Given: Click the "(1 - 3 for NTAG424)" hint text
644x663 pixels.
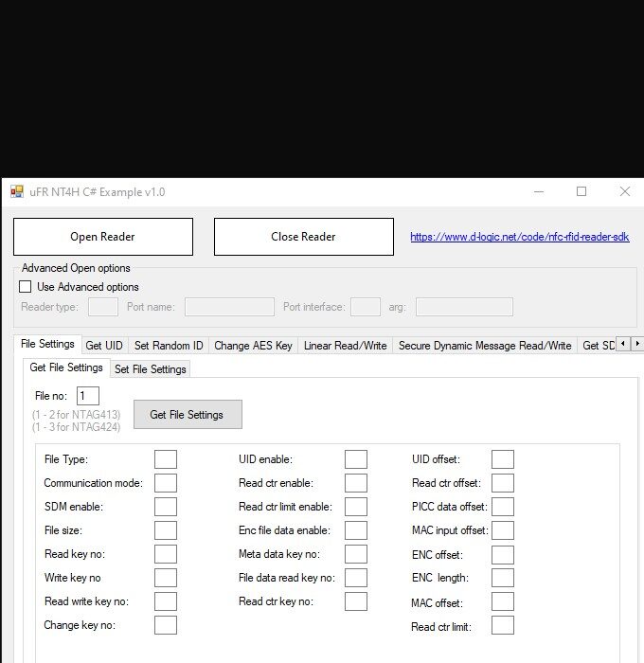Looking at the screenshot, I should pyautogui.click(x=76, y=427).
